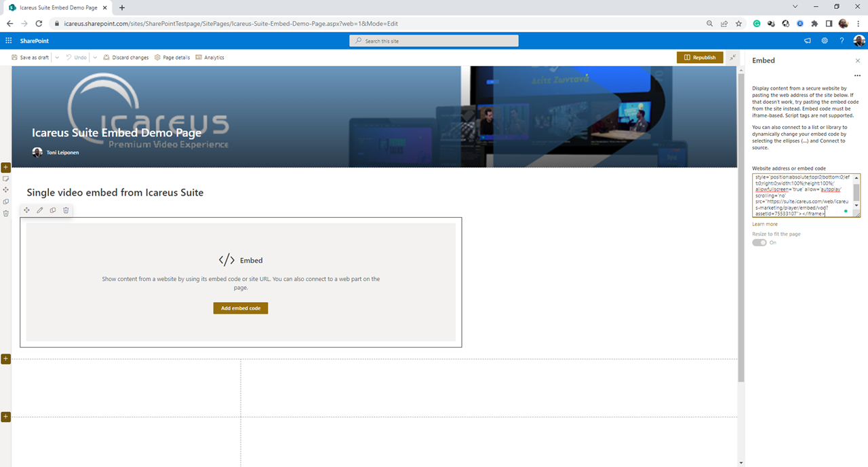Open Analytics from the command bar

pyautogui.click(x=210, y=58)
